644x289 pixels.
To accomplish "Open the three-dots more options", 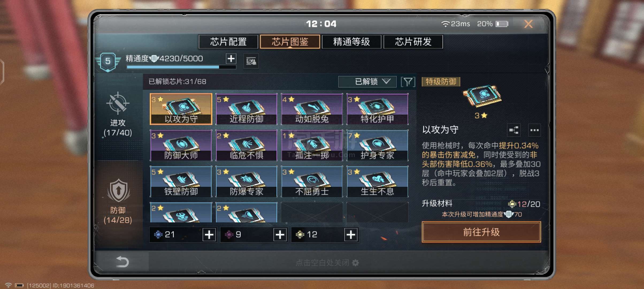I will pyautogui.click(x=534, y=130).
